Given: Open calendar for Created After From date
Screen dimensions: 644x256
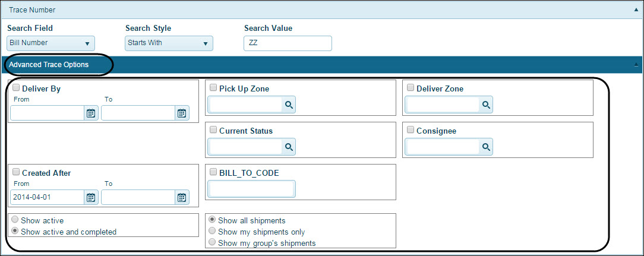Looking at the screenshot, I should tap(91, 198).
